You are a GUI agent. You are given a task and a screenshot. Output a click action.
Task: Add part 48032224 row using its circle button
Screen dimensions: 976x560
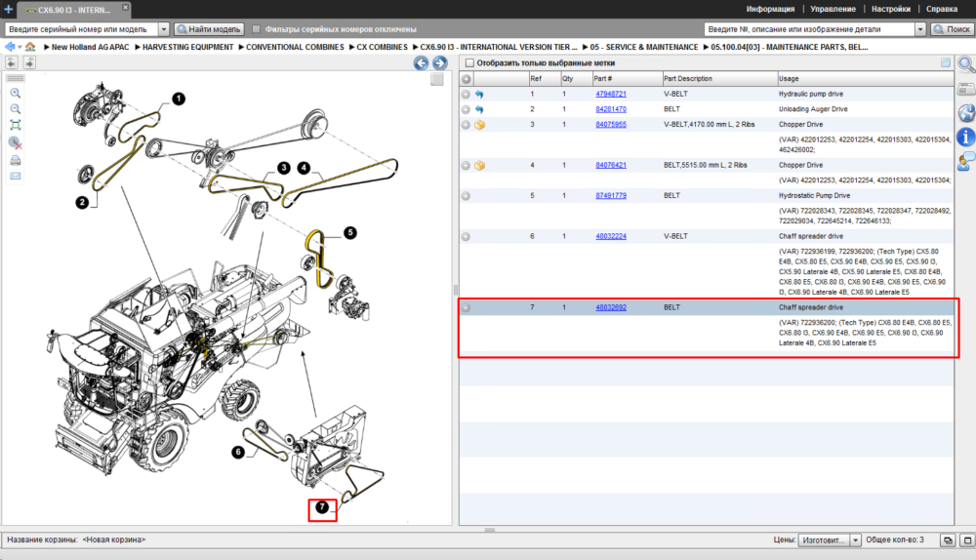click(466, 237)
